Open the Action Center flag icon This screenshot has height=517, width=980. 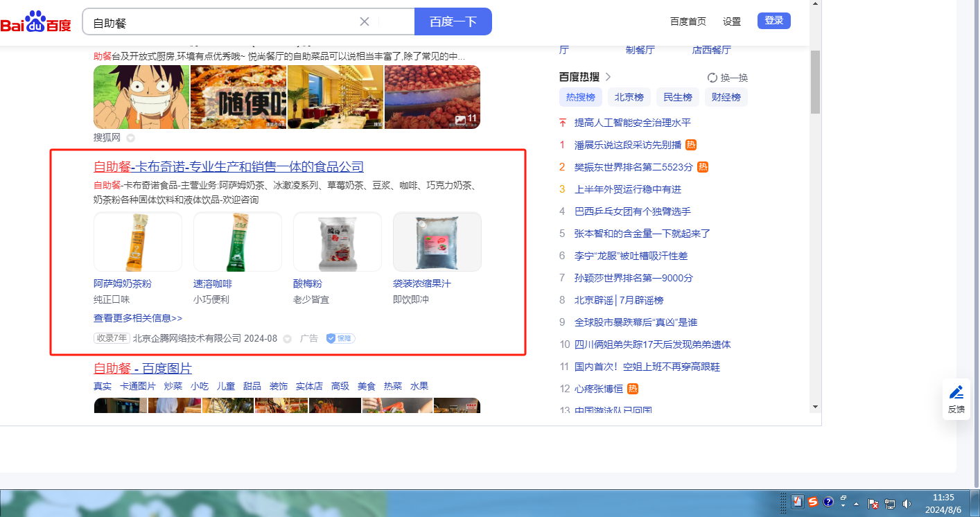873,504
